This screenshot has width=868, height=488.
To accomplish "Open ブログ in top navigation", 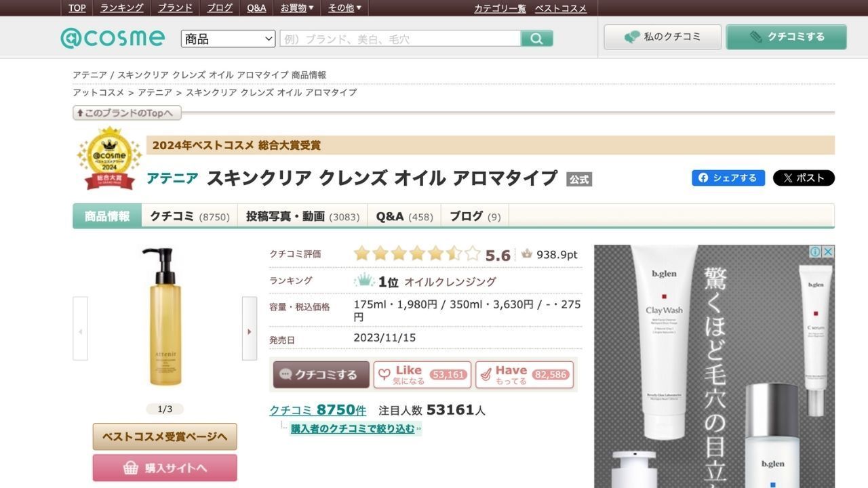I will [220, 8].
